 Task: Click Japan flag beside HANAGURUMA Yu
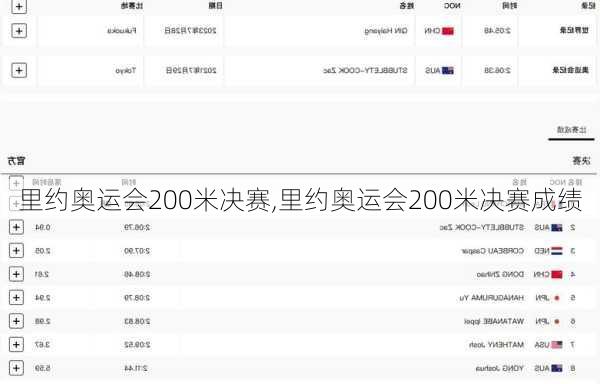click(x=557, y=298)
